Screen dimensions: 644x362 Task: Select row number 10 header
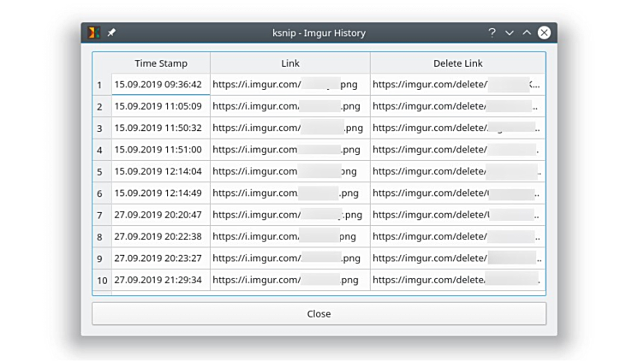point(102,280)
